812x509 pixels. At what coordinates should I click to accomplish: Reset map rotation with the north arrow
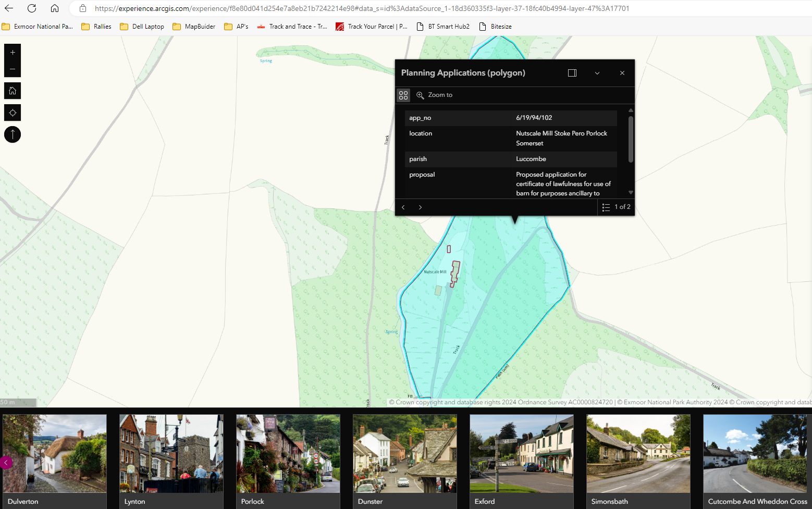point(12,134)
